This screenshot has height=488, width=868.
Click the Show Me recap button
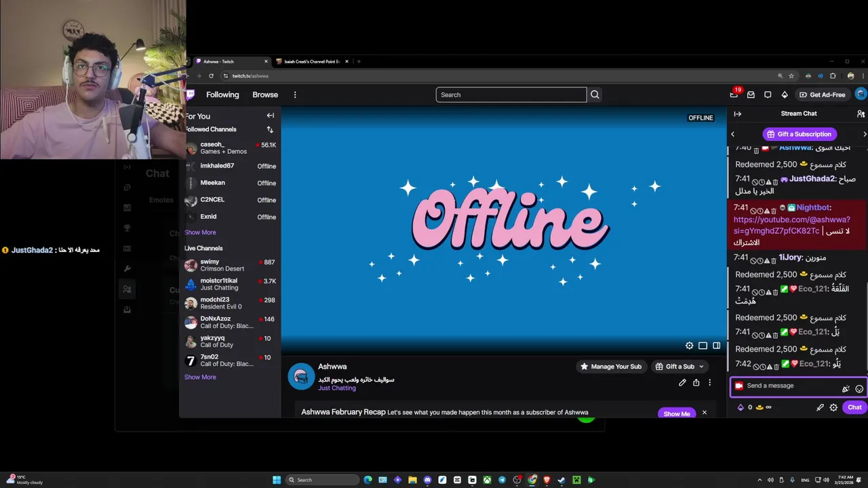tap(677, 413)
